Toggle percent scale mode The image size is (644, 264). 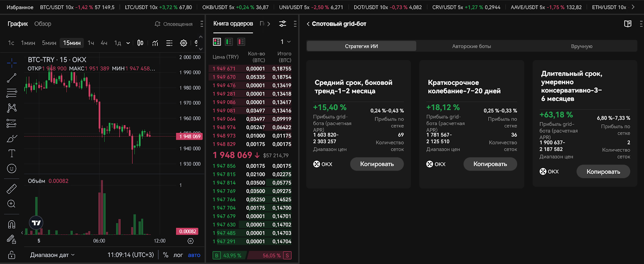tap(165, 255)
